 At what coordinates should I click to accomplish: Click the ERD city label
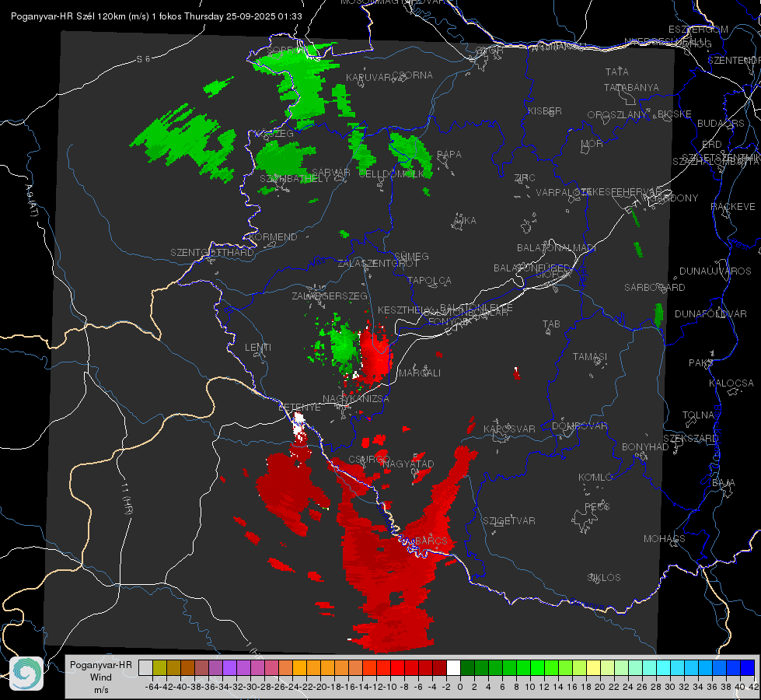[712, 144]
